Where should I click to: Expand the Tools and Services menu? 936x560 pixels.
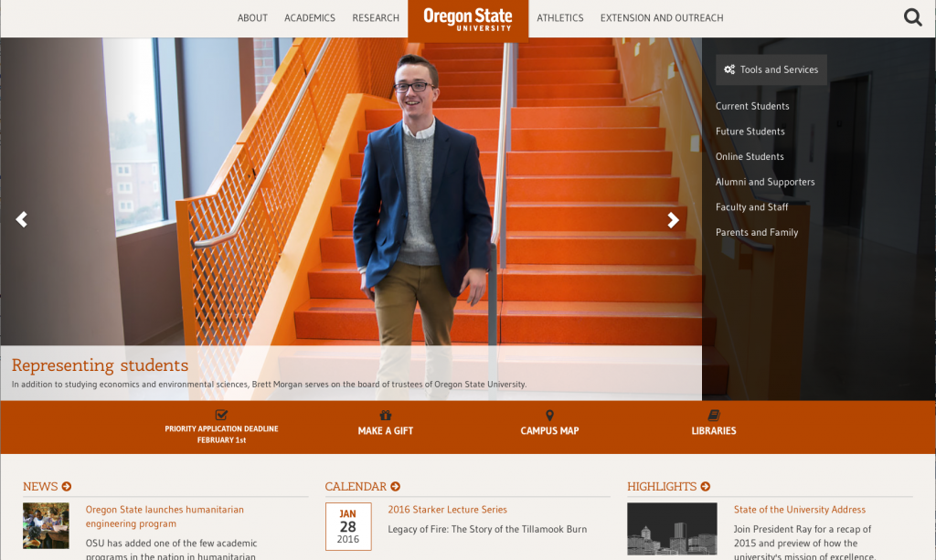771,69
